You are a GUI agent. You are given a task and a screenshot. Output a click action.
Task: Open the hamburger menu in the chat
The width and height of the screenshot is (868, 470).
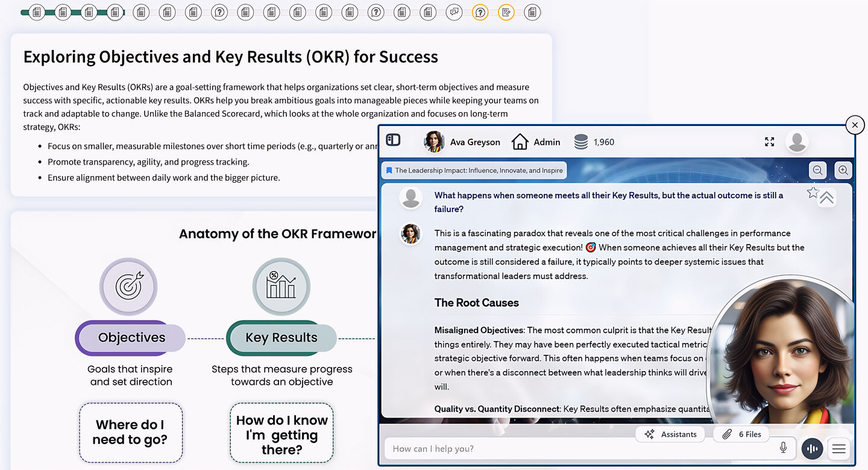[838, 449]
